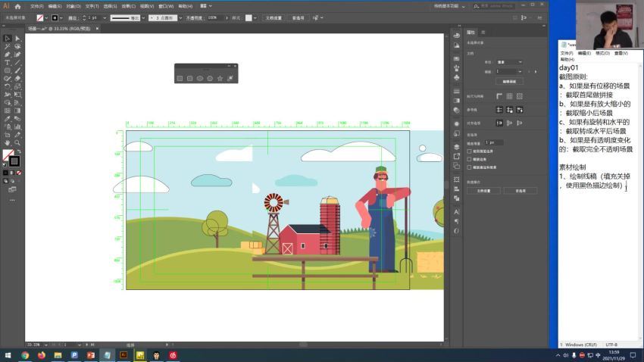Click preferences button in control bar

[x=299, y=18]
